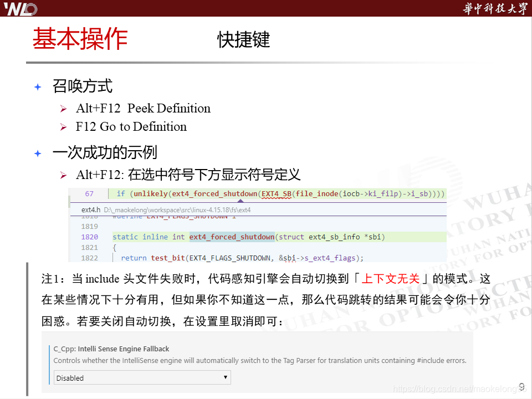Click the dropdown arrow next to Disabled
Image resolution: width=532 pixels, height=399 pixels.
[x=225, y=377]
